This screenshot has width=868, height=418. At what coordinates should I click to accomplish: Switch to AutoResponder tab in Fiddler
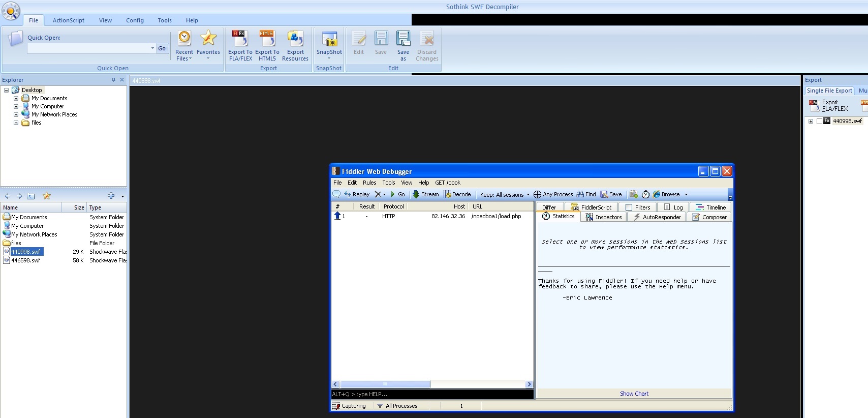coord(657,217)
